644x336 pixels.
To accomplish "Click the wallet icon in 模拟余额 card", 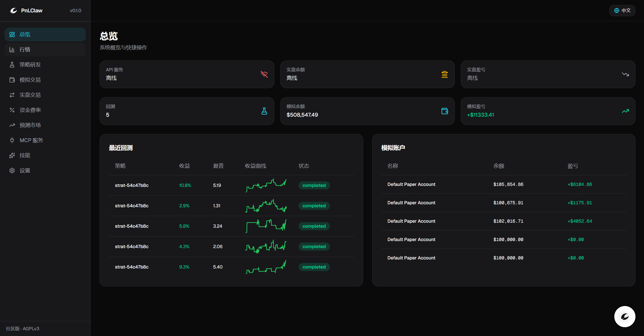I will point(445,111).
